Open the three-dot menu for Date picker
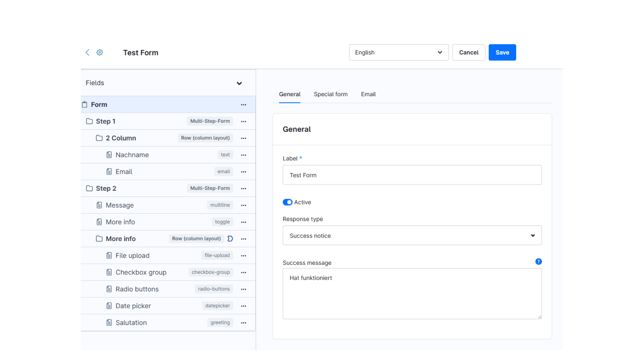Screen dimensions: 644x362 [x=244, y=306]
